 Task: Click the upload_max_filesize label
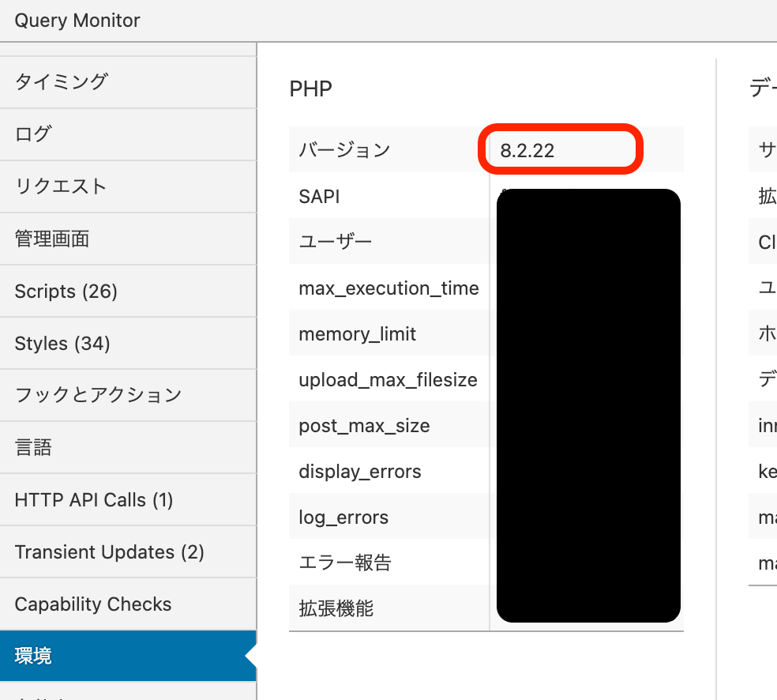[x=388, y=380]
